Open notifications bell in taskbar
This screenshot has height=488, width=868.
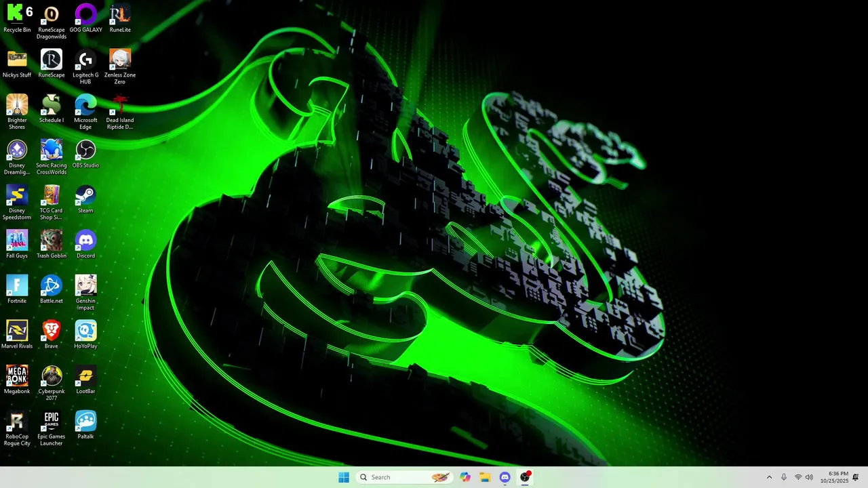point(856,477)
